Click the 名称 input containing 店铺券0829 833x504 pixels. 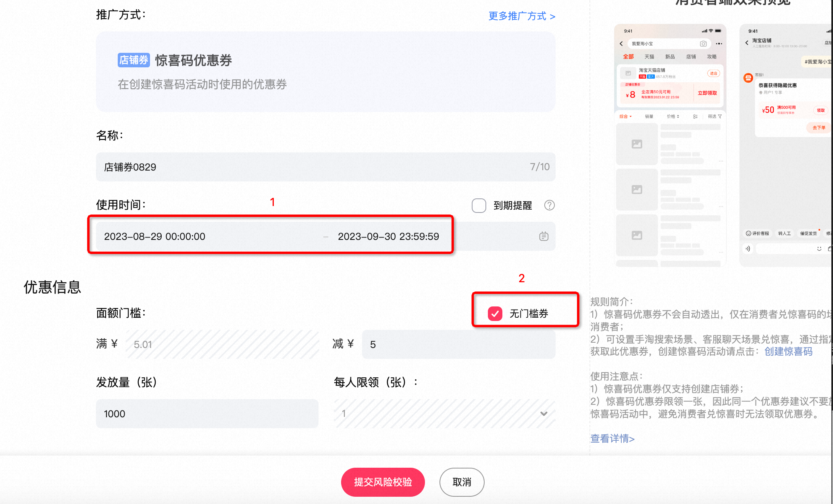pyautogui.click(x=326, y=167)
